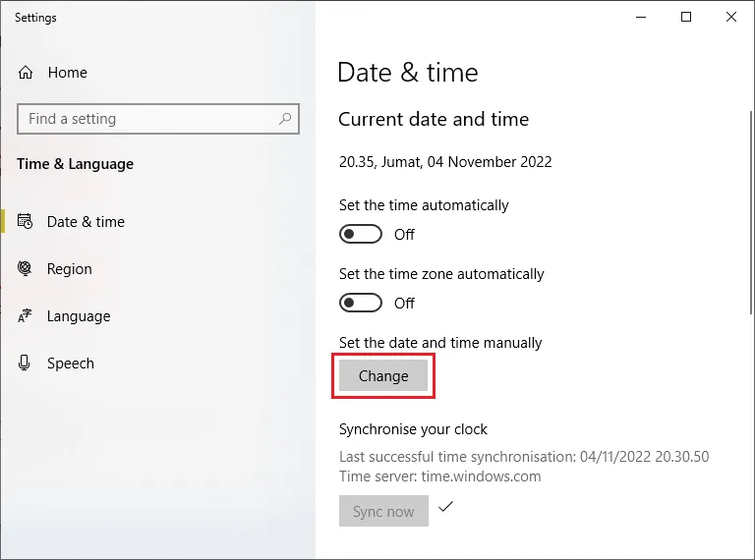This screenshot has height=560, width=755.
Task: Click the Settings window title text
Action: click(x=35, y=18)
